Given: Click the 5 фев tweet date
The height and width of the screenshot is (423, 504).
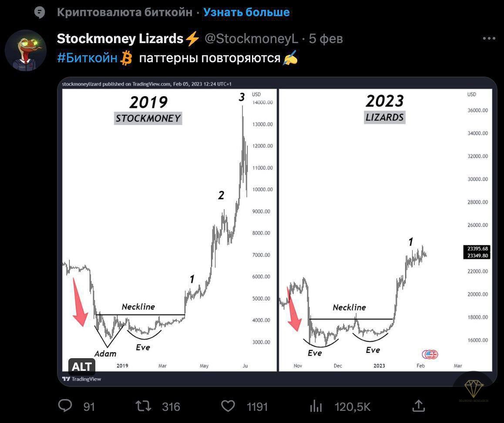Looking at the screenshot, I should (x=326, y=39).
